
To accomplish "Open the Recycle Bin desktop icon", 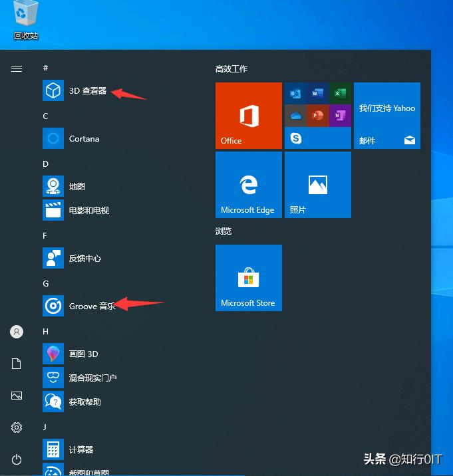I will [26, 20].
